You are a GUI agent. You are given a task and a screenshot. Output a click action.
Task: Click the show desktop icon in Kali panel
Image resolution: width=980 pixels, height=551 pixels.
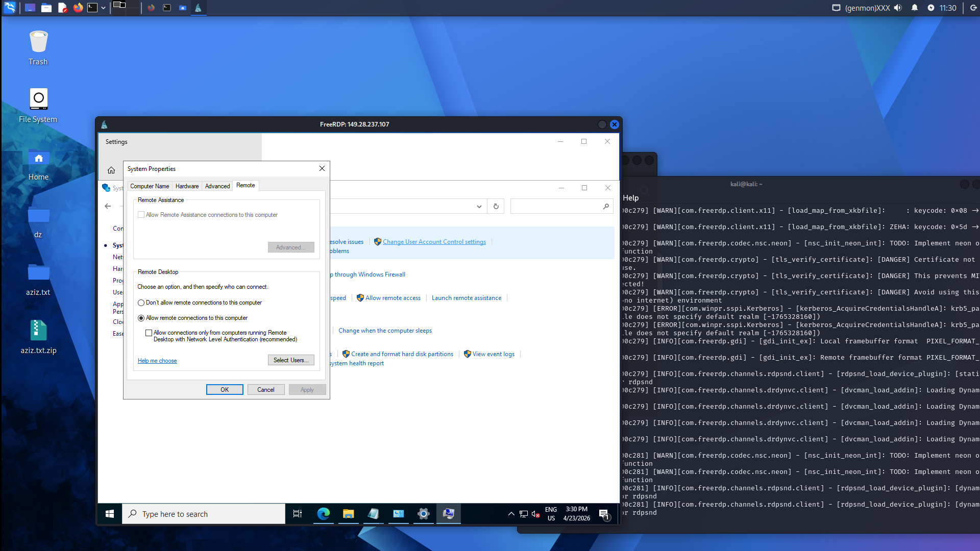click(x=30, y=8)
